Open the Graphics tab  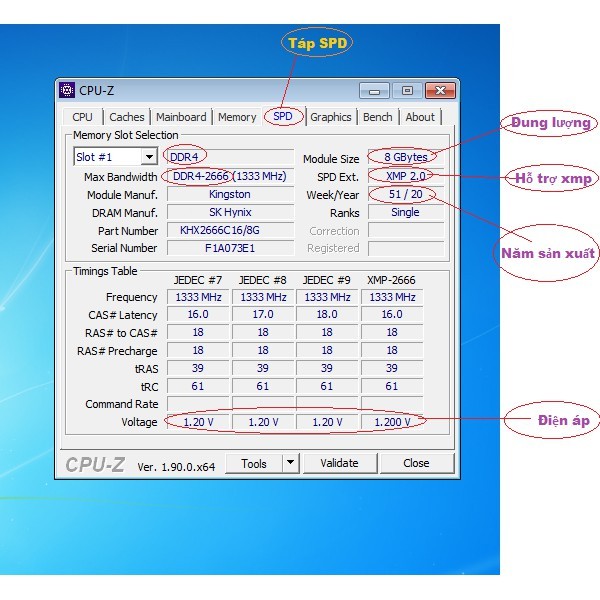pyautogui.click(x=331, y=117)
